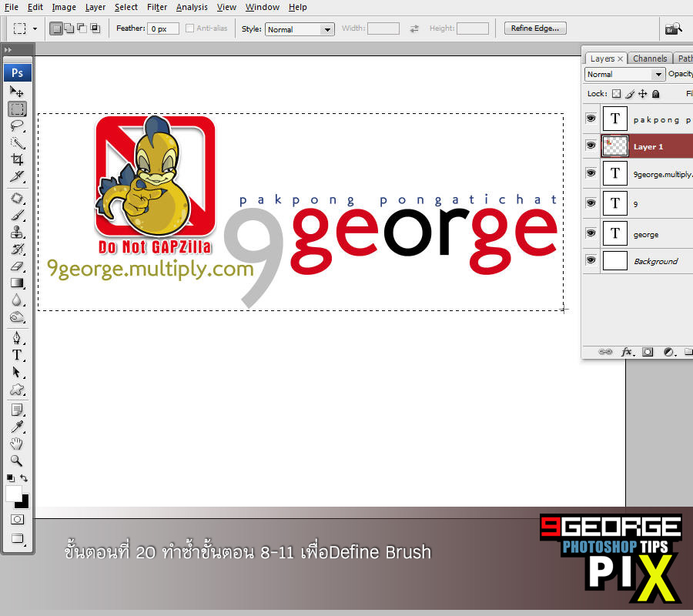
Task: Hide the george text layer
Action: 591,233
